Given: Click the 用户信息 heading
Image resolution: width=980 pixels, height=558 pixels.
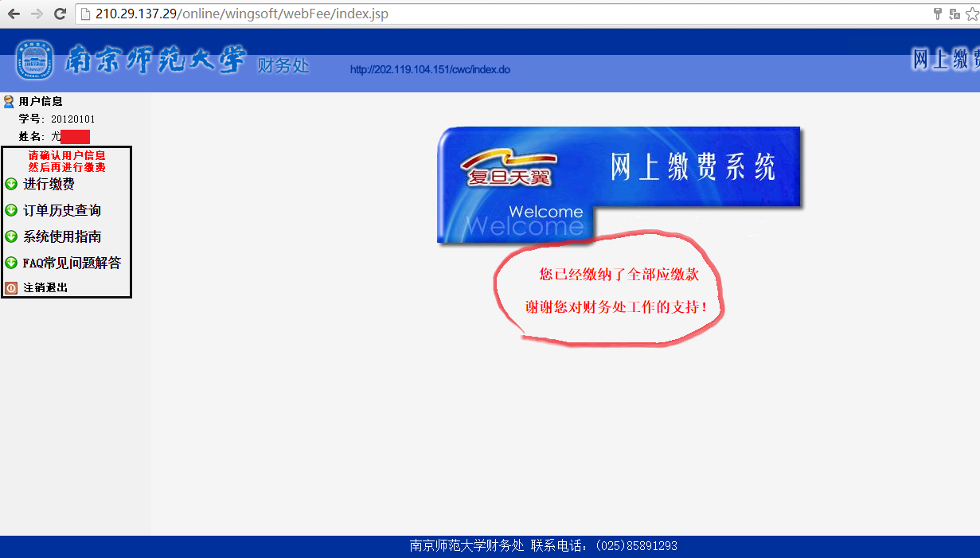Looking at the screenshot, I should [41, 101].
